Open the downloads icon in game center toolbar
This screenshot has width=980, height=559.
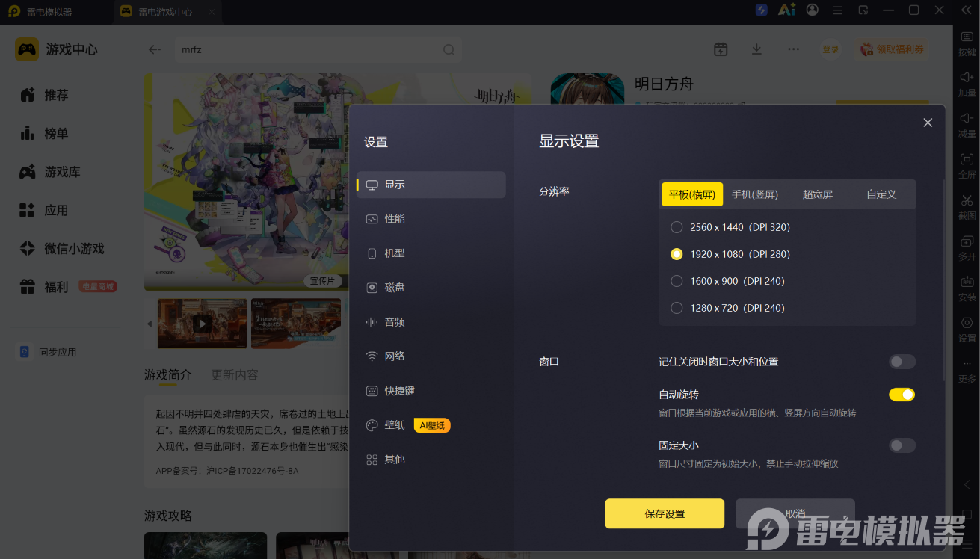click(756, 49)
